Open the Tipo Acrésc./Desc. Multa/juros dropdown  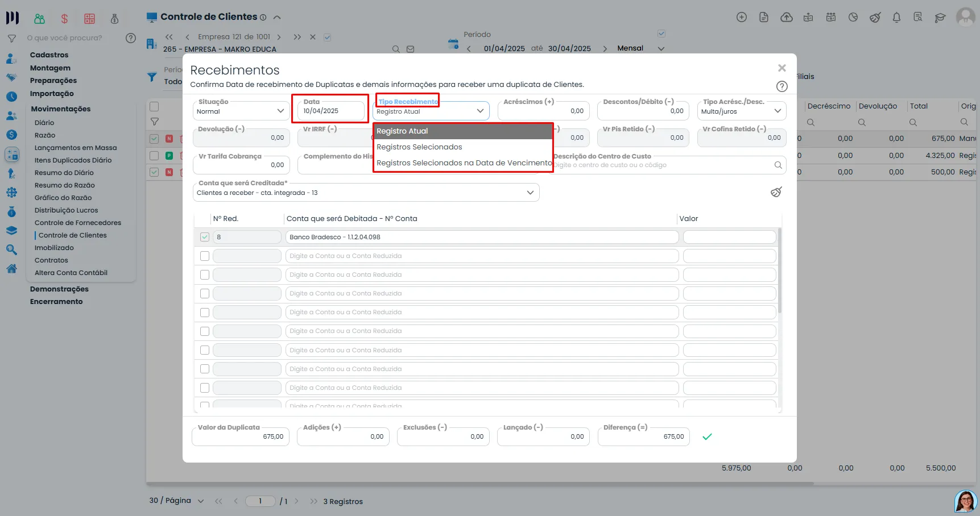(742, 111)
